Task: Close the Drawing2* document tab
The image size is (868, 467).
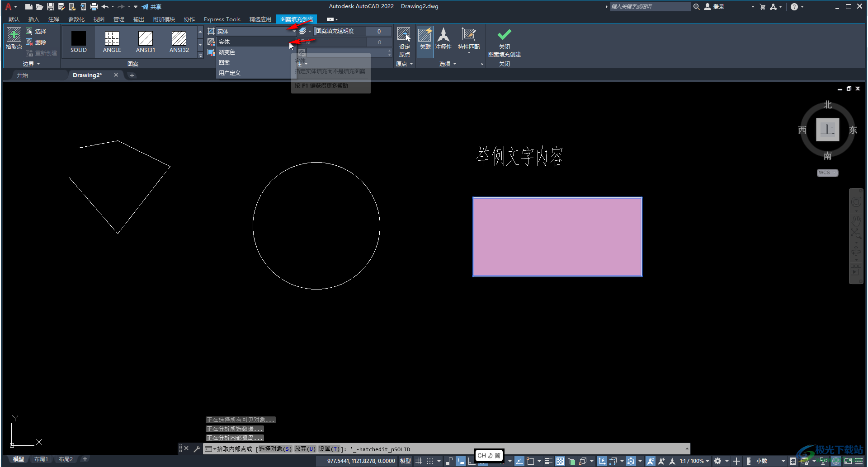Action: point(116,75)
